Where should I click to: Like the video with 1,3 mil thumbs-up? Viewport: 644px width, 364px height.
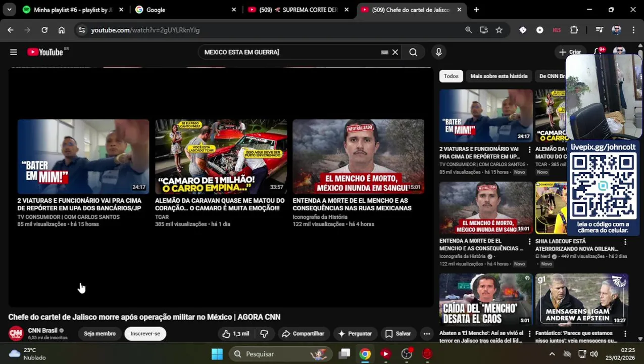tap(235, 334)
